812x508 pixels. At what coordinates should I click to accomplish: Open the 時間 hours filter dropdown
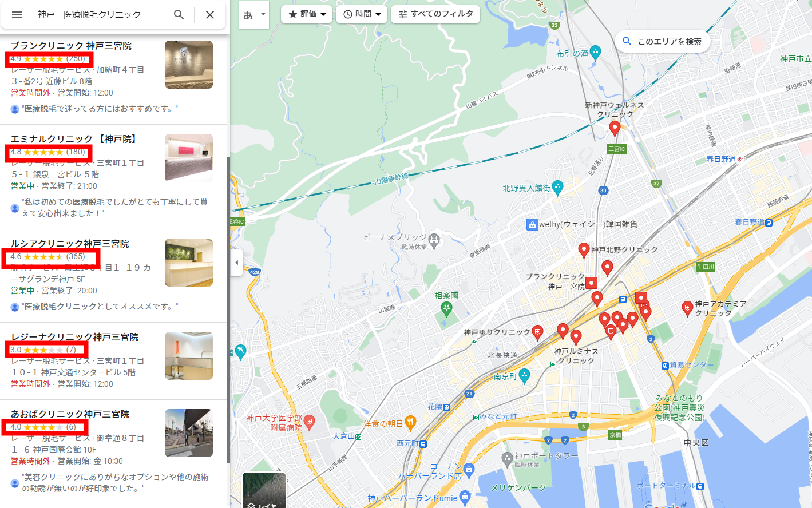(x=362, y=14)
